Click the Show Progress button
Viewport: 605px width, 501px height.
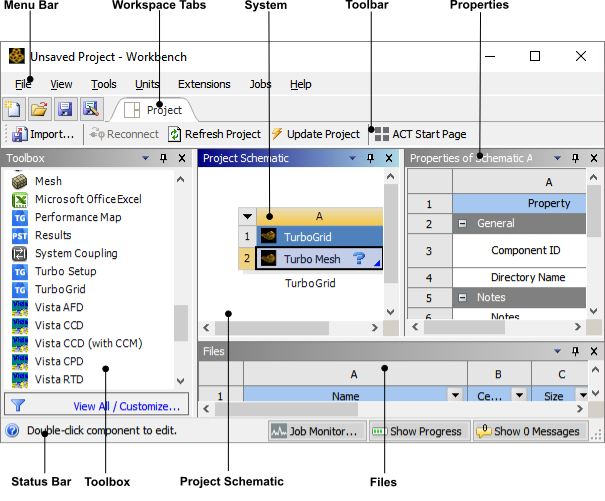419,431
